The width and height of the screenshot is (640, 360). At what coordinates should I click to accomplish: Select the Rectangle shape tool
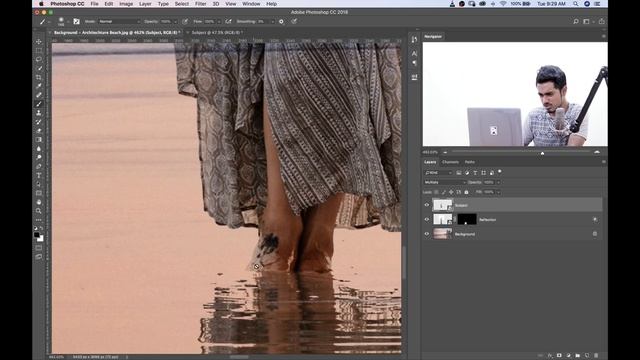pyautogui.click(x=39, y=193)
